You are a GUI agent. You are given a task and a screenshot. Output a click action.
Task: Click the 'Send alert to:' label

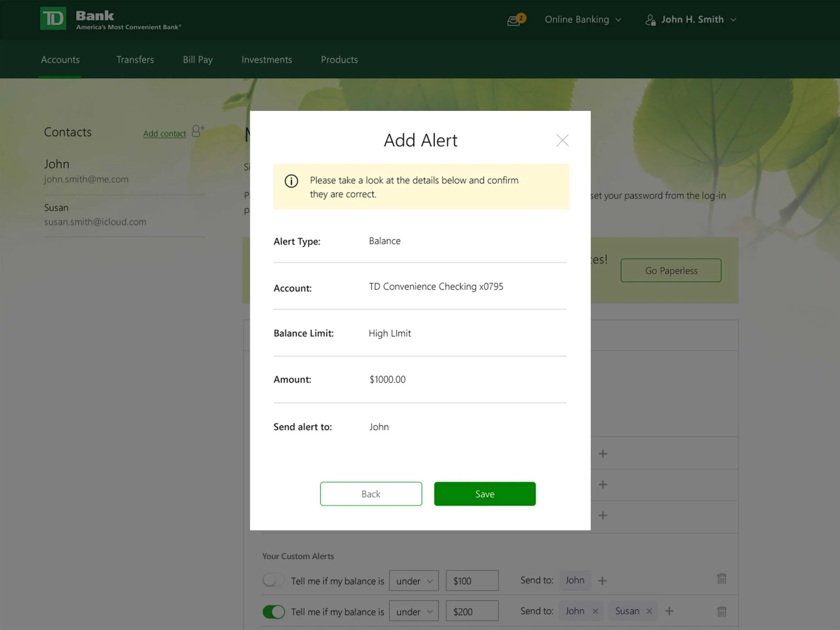pyautogui.click(x=303, y=427)
